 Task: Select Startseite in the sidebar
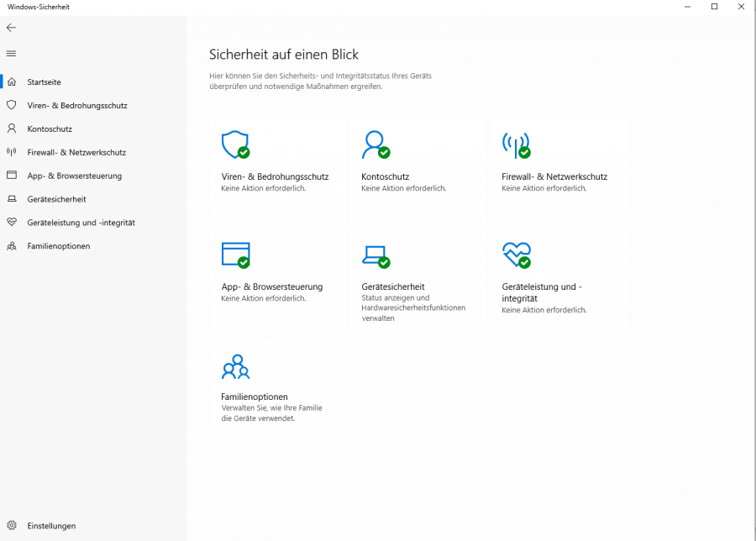44,82
